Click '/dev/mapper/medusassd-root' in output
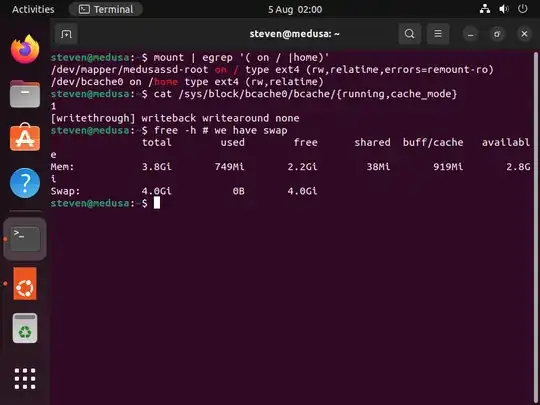Screen dimensions: 540x405 point(129,70)
